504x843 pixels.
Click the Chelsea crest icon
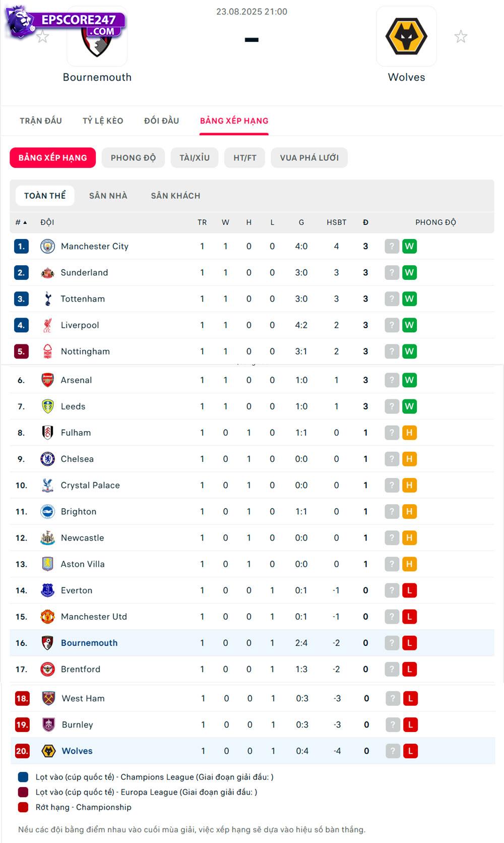pyautogui.click(x=47, y=459)
